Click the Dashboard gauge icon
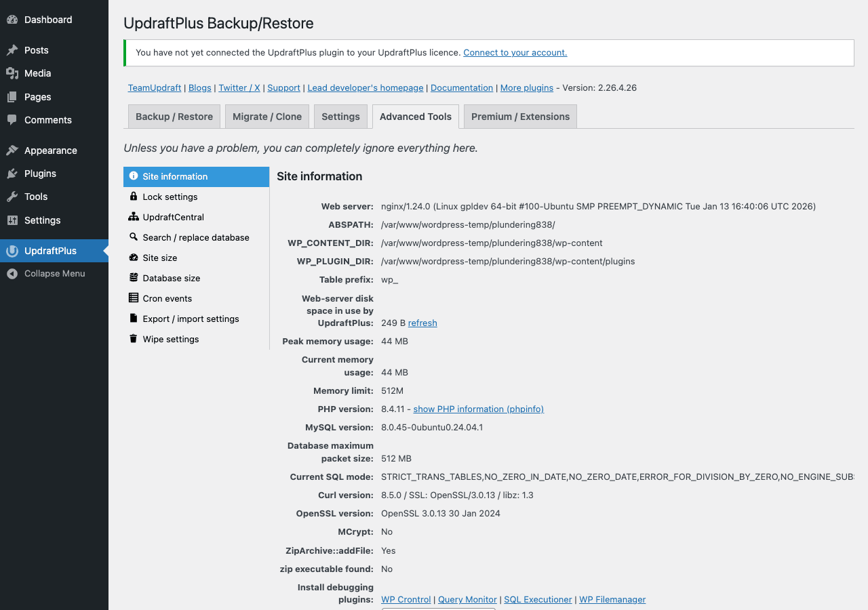 click(x=12, y=20)
